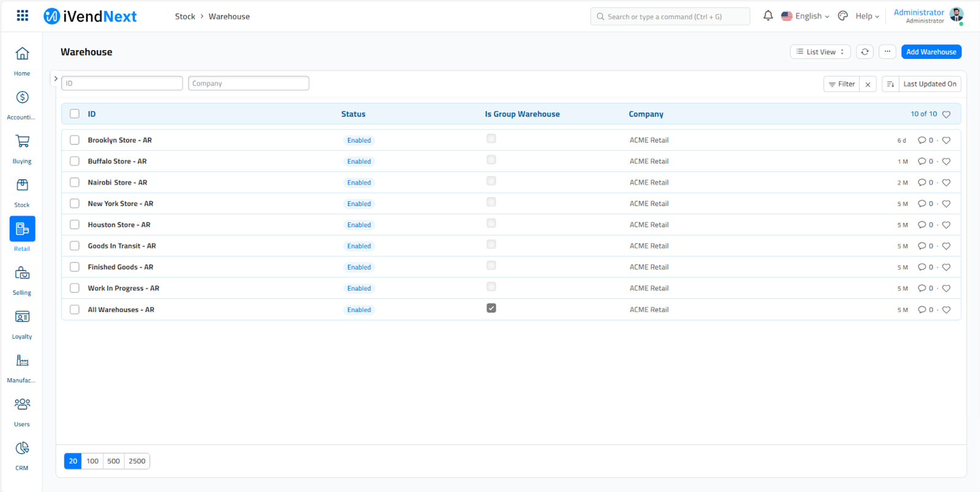The height and width of the screenshot is (492, 980).
Task: Expand the English language selector
Action: point(805,17)
